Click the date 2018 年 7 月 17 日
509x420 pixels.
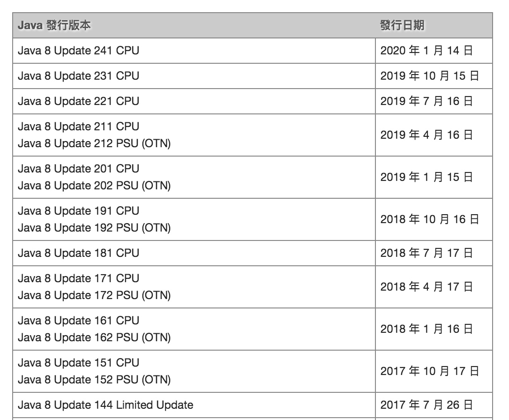pyautogui.click(x=427, y=253)
